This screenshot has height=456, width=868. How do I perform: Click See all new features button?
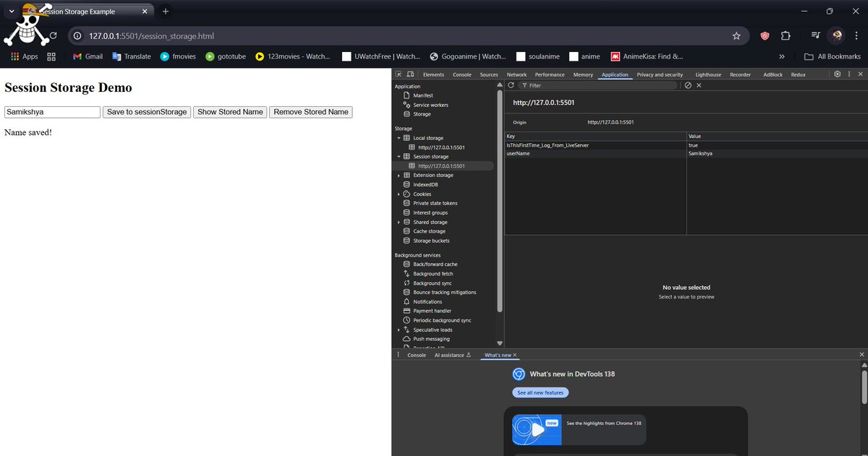[x=541, y=392]
